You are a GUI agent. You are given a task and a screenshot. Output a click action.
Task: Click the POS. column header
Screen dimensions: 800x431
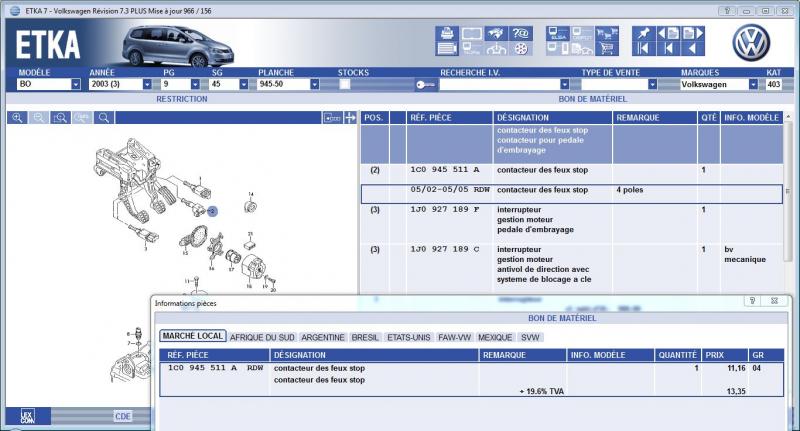coord(374,118)
